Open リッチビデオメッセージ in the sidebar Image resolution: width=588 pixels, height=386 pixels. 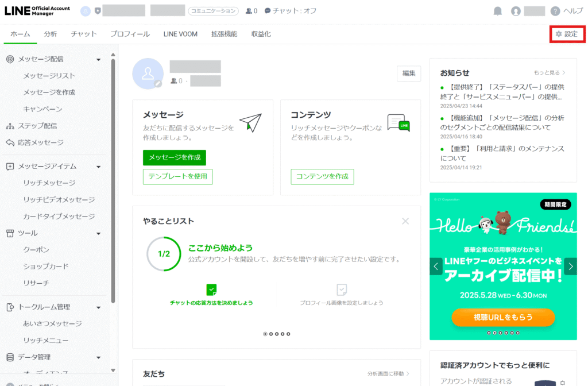click(x=59, y=200)
